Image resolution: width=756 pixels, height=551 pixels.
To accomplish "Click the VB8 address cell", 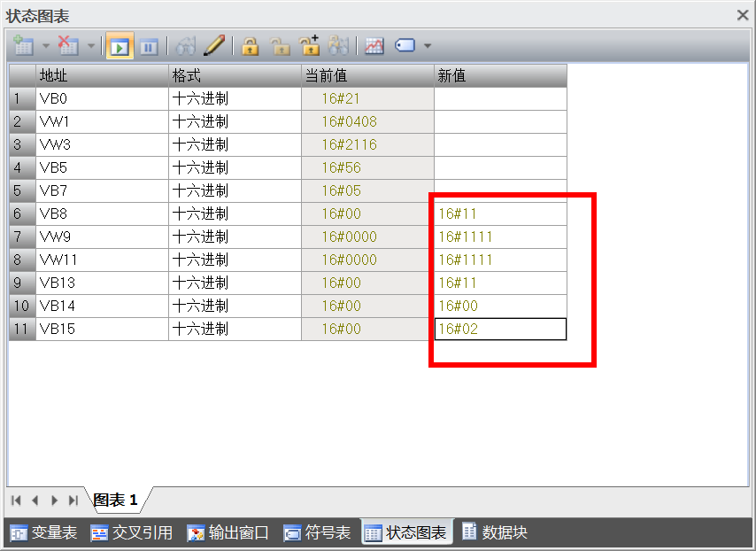I will point(102,213).
